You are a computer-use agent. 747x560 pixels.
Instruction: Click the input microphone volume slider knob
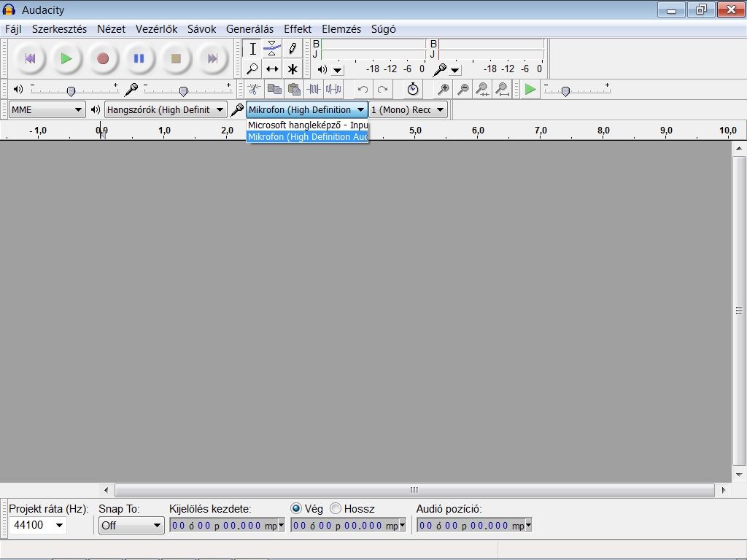(x=183, y=91)
